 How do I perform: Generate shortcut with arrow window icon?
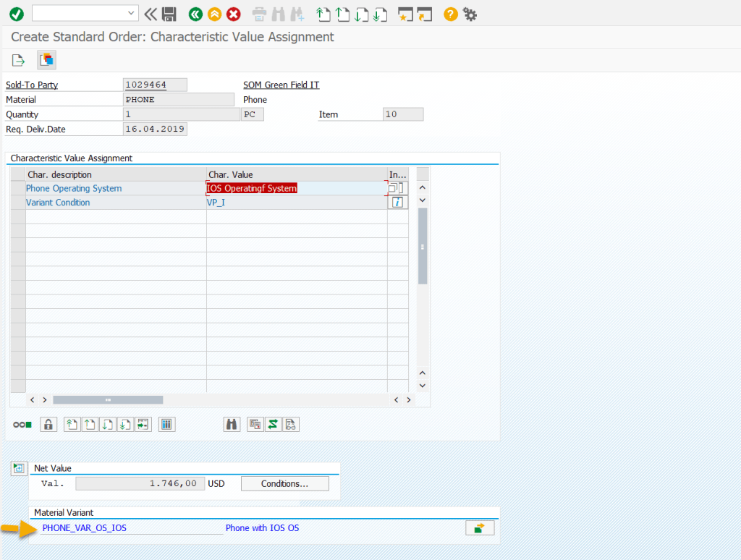424,14
